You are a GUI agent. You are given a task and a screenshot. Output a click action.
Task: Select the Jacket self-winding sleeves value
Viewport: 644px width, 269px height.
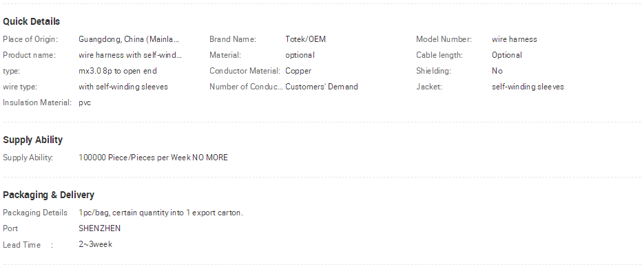point(528,87)
